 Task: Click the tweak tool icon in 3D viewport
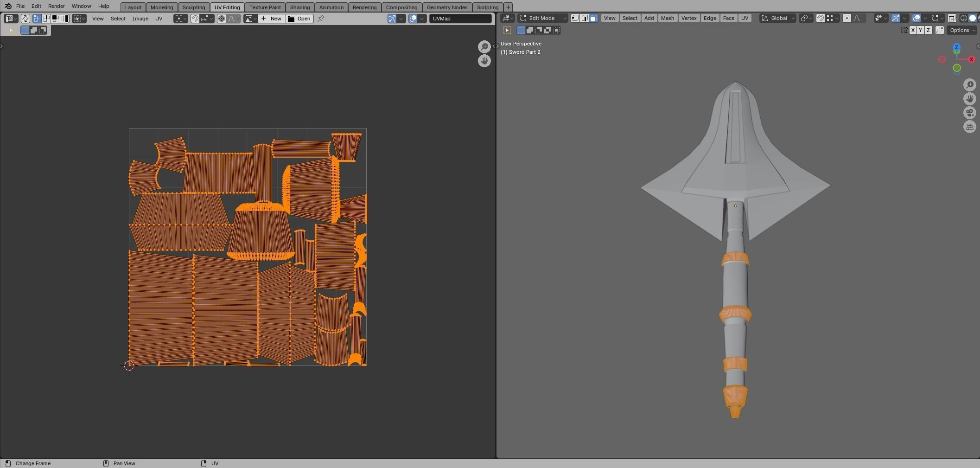pos(507,30)
